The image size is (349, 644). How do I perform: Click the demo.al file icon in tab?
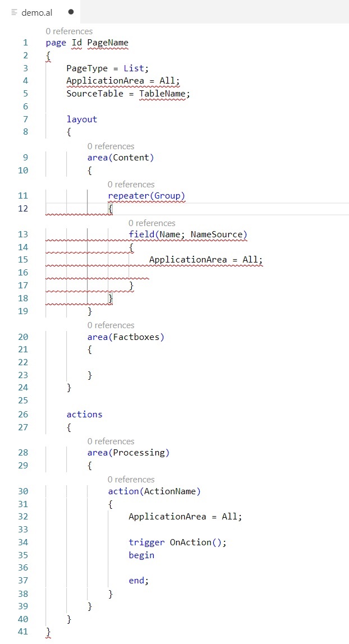click(x=15, y=12)
